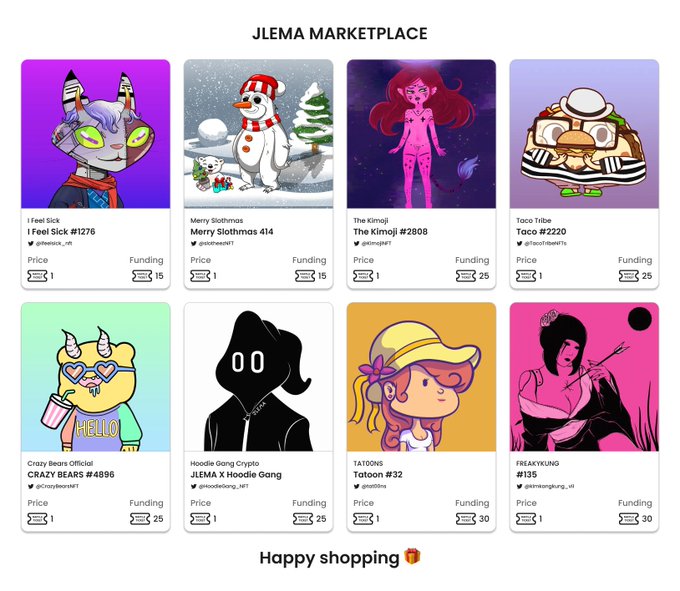The height and width of the screenshot is (591, 680).
Task: Click funding ticket icon on FREAKYKUNG #135 card
Action: click(628, 519)
